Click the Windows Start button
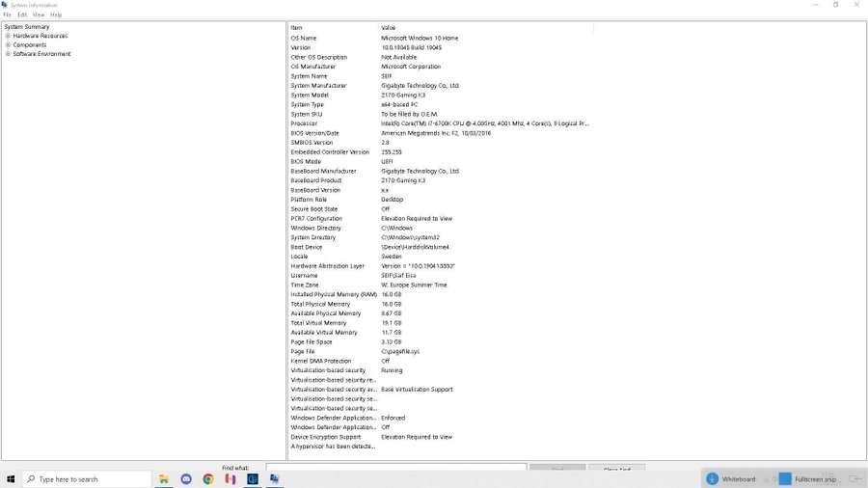This screenshot has height=488, width=868. click(11, 478)
